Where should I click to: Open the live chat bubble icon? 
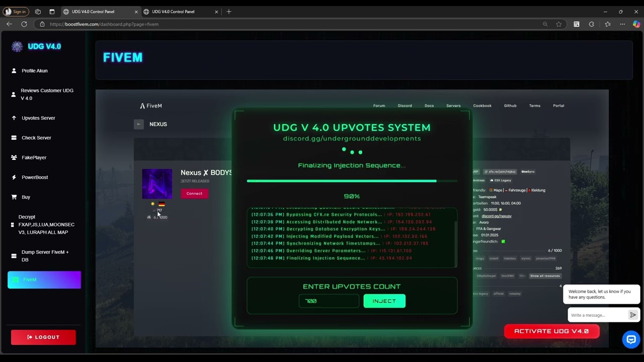[x=630, y=339]
